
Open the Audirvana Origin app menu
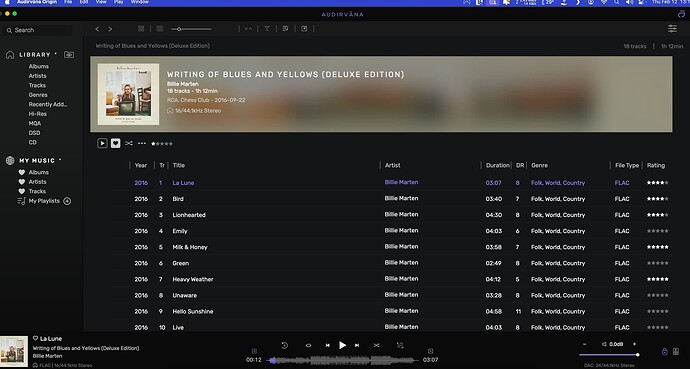click(x=37, y=2)
